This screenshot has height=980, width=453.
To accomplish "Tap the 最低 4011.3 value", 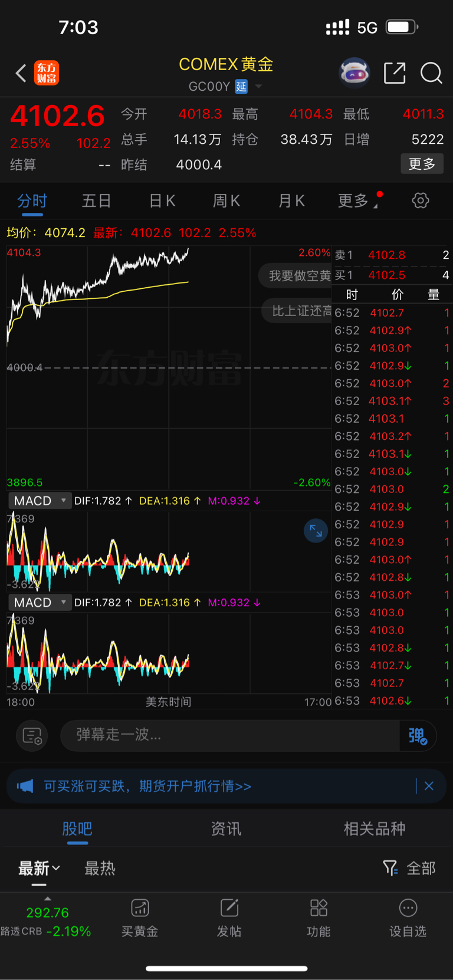I will (423, 114).
